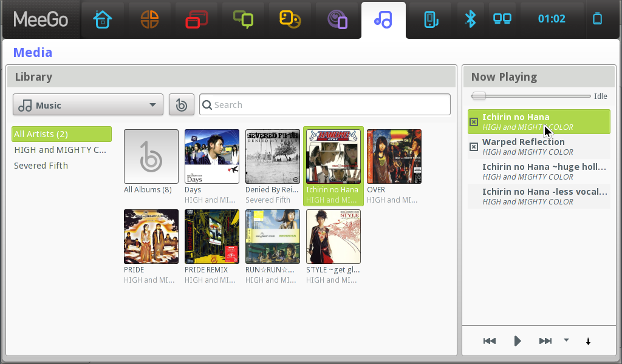Viewport: 622px width, 364px height.
Task: Remove Ichirin no Hana from the play queue
Action: [474, 122]
